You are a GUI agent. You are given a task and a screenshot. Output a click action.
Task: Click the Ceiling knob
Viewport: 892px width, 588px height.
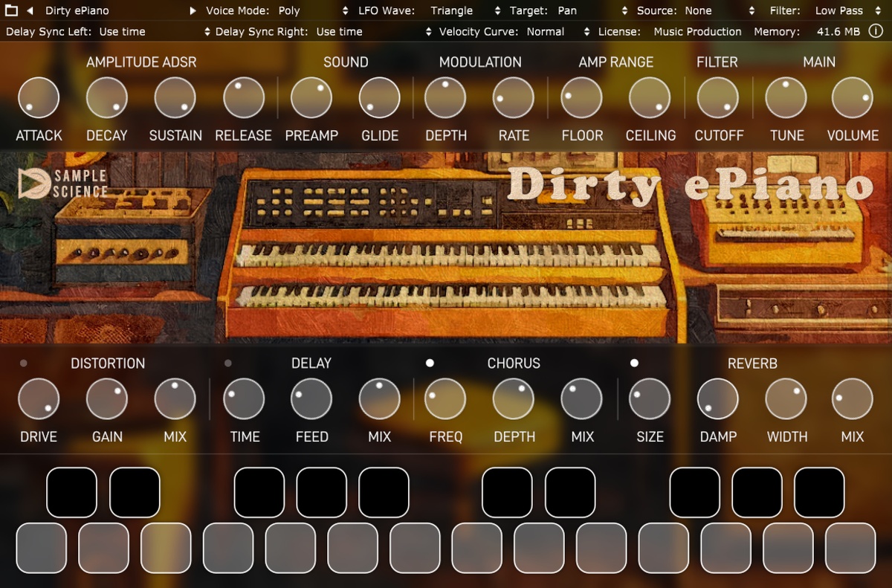tap(650, 97)
